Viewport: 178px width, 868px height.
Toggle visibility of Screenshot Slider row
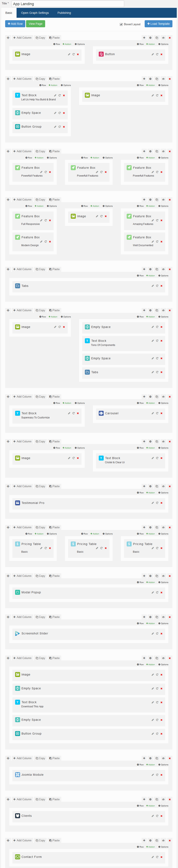click(164, 617)
